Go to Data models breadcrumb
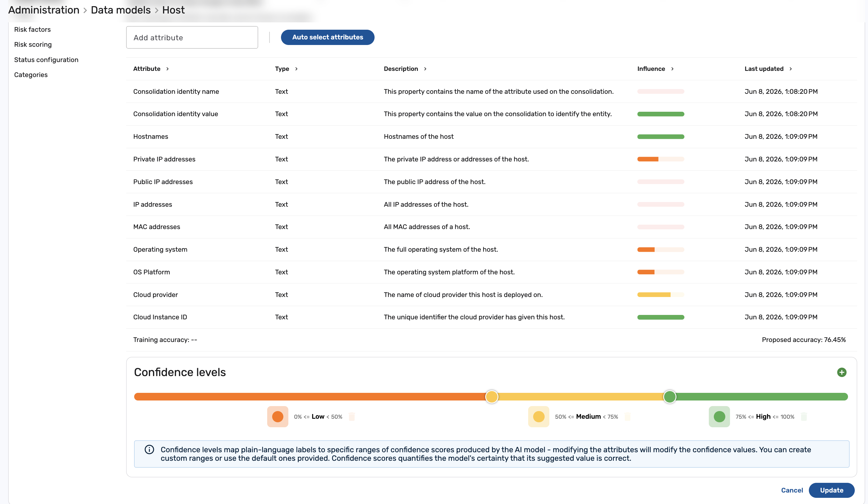Viewport: 868px width, 504px height. point(121,10)
